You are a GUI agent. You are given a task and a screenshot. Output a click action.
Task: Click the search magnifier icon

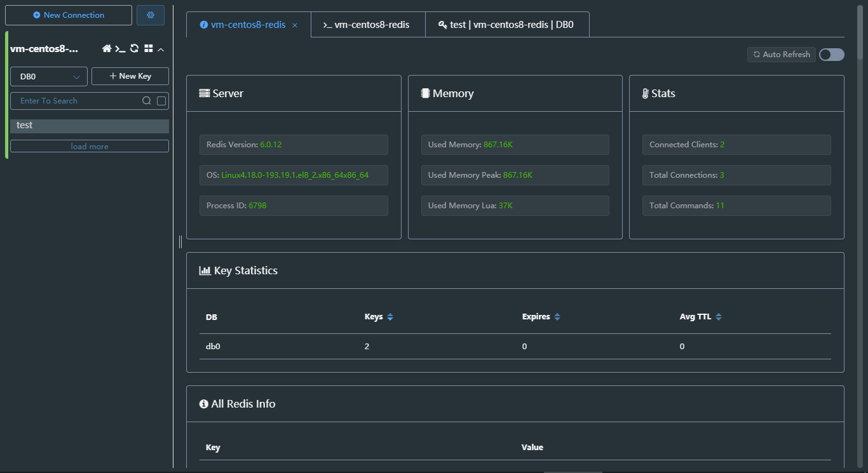(x=146, y=101)
